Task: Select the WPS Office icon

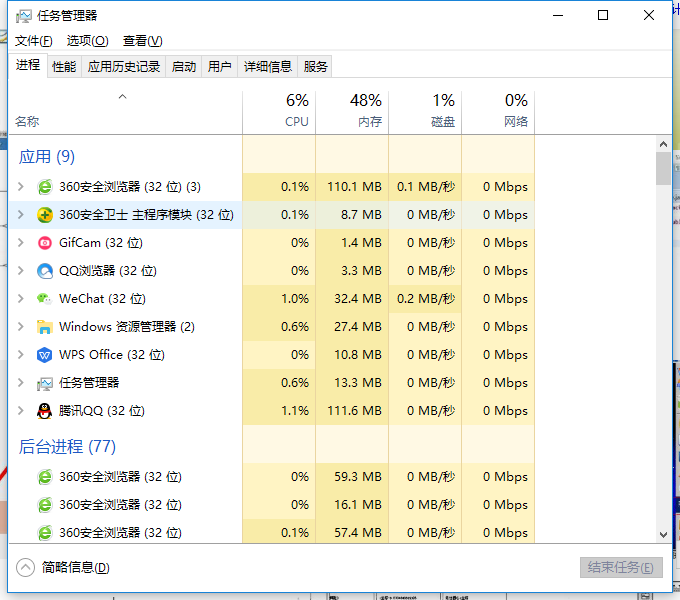Action: coord(45,355)
